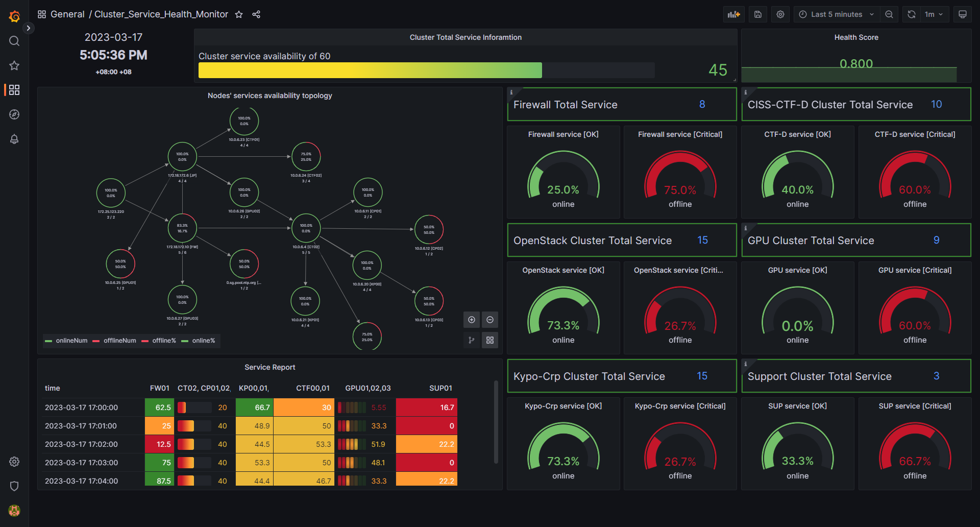Zoom in on the node topology graph
Screen dimensions: 980x527
point(472,320)
